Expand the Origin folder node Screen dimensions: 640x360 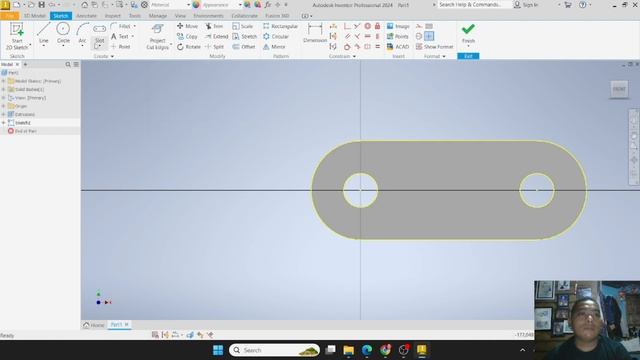4,106
